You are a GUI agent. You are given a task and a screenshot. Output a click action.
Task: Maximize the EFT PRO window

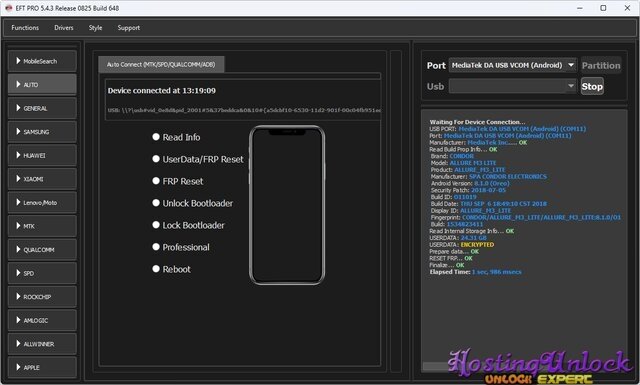pos(603,8)
